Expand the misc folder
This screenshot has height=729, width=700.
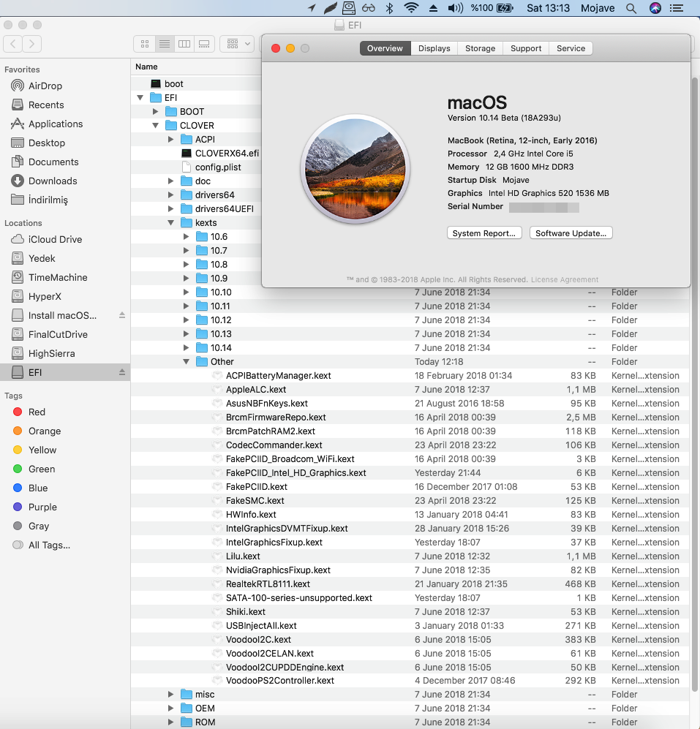[x=170, y=694]
